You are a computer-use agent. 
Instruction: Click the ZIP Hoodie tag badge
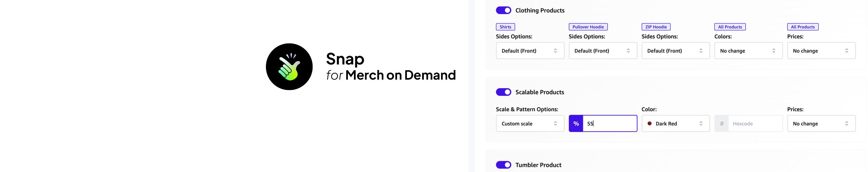[656, 27]
